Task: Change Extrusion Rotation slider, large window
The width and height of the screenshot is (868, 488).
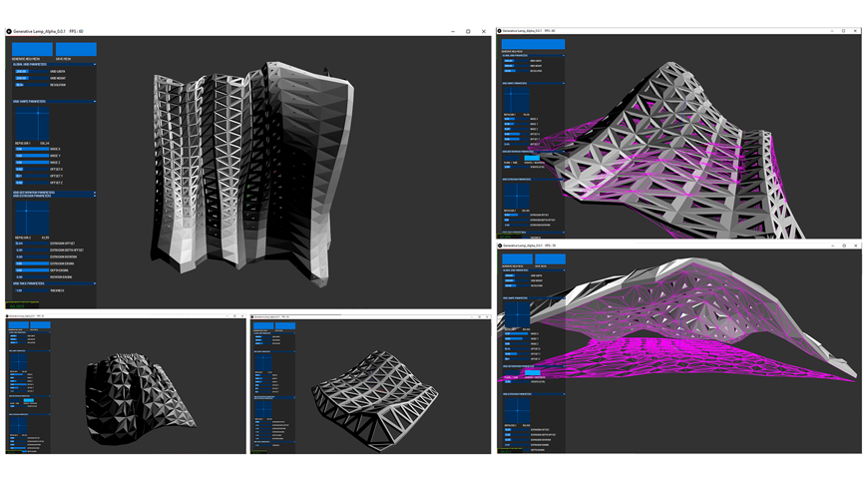Action: (x=32, y=257)
